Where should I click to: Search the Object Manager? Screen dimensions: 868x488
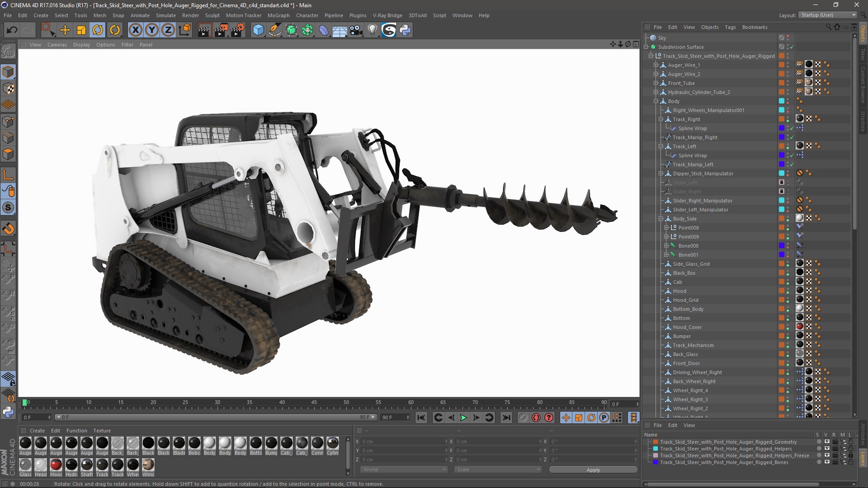pos(829,27)
